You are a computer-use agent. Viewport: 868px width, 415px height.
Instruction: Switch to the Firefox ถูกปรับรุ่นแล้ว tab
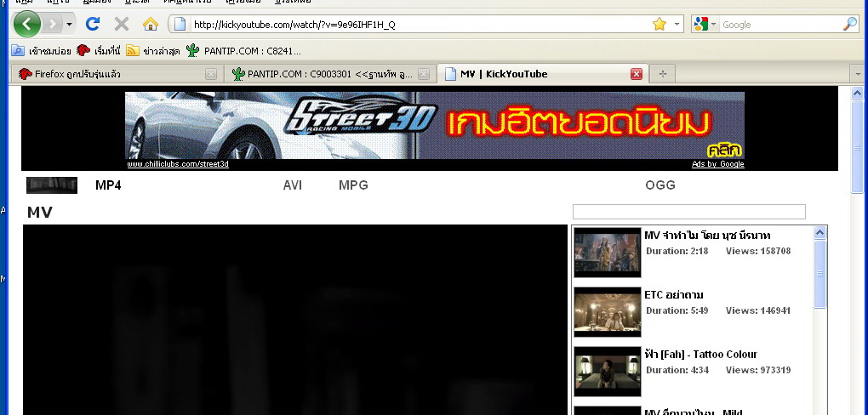116,74
